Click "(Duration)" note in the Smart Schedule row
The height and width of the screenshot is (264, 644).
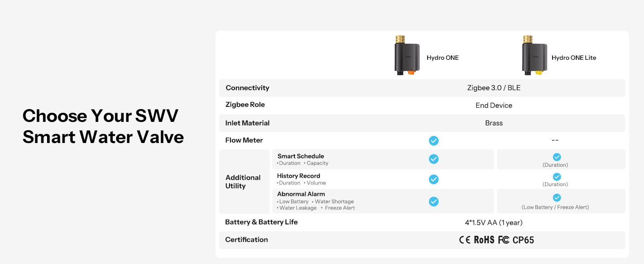point(555,165)
